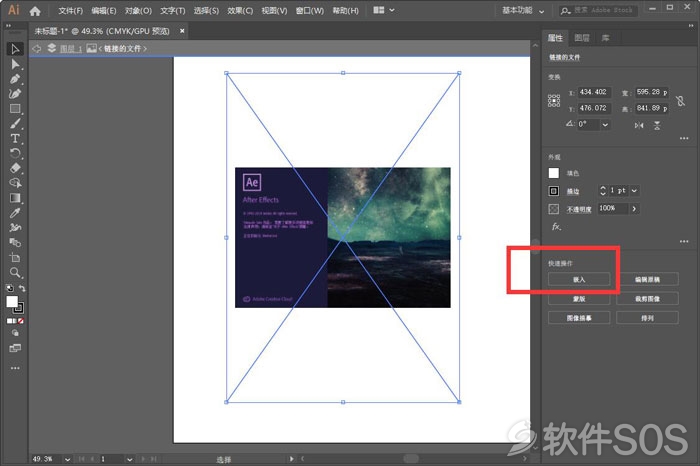
Task: Click the 图层 1 breadcrumb link
Action: [x=71, y=49]
